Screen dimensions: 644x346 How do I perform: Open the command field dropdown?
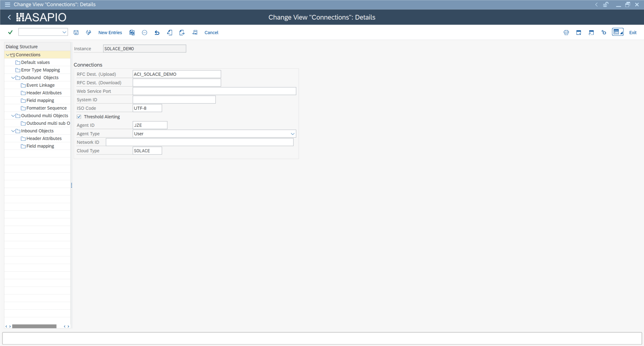pos(64,32)
